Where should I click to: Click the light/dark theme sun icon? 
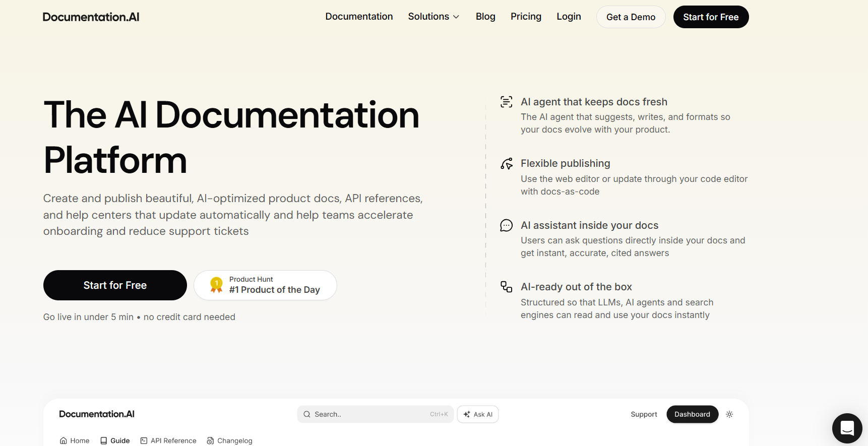click(x=729, y=414)
